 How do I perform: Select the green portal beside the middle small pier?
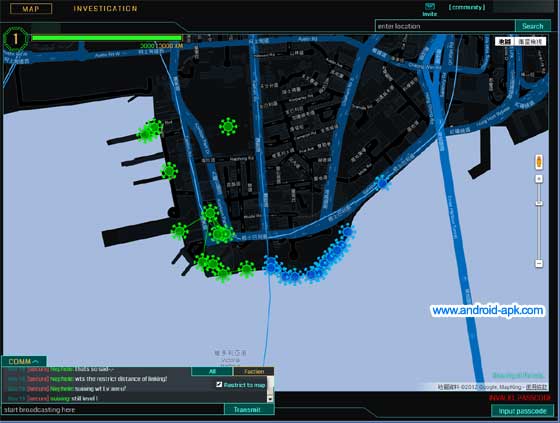click(x=169, y=171)
